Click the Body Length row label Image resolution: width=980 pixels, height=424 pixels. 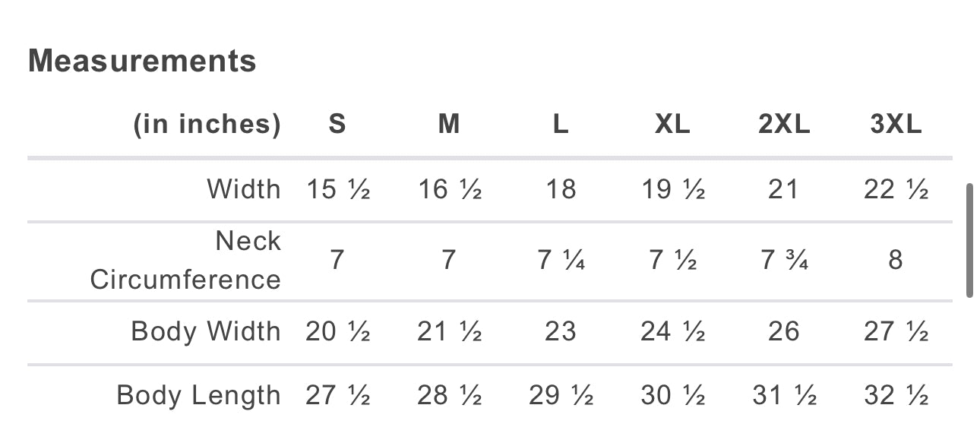click(x=199, y=396)
